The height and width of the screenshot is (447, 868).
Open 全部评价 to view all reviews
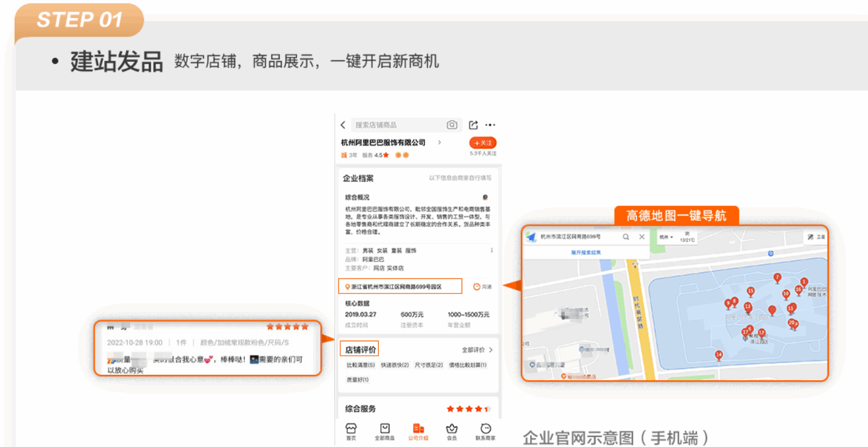pyautogui.click(x=477, y=350)
